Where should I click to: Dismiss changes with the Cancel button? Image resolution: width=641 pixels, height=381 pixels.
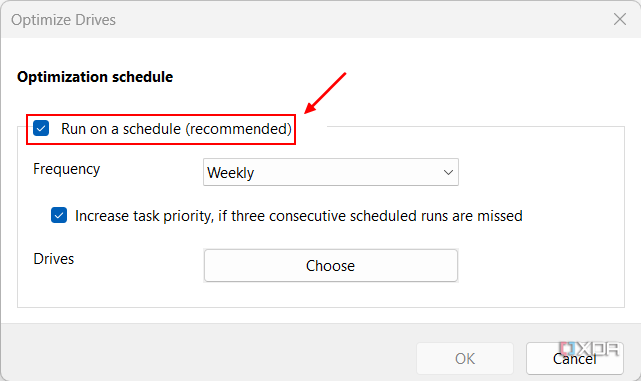click(x=575, y=359)
